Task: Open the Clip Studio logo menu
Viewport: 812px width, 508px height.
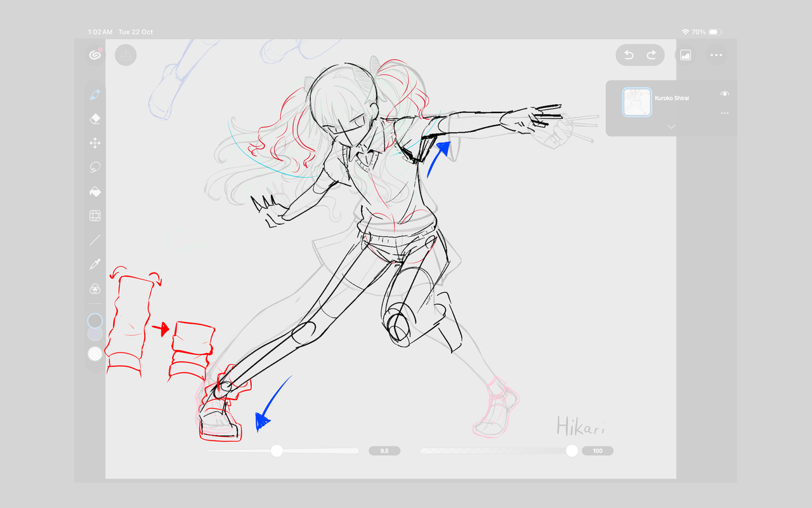Action: pos(95,55)
